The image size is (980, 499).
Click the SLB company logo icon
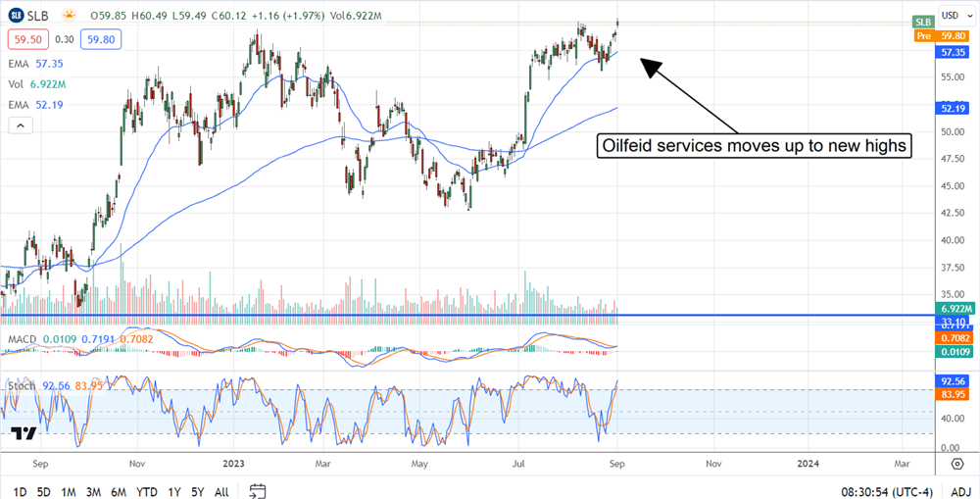[15, 17]
